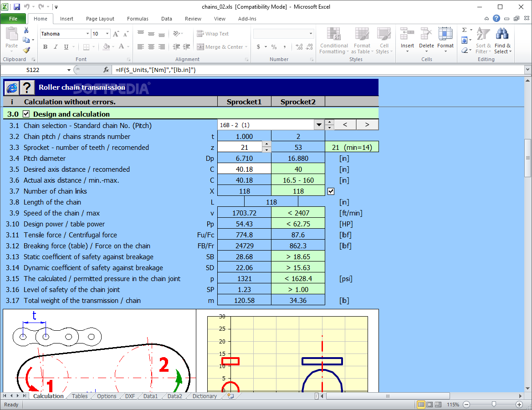Apply align text right

(162, 47)
